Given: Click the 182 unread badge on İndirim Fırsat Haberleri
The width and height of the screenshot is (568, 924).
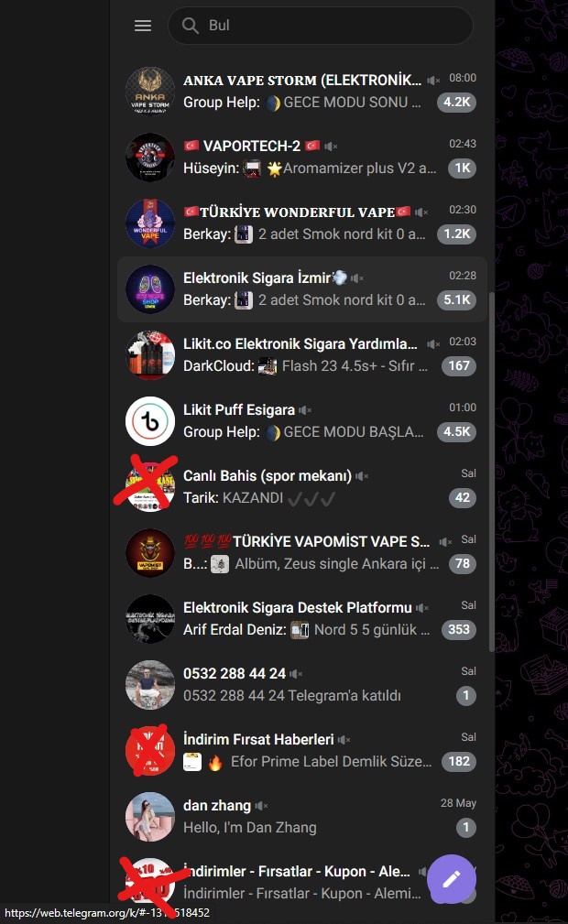Looking at the screenshot, I should click(459, 761).
